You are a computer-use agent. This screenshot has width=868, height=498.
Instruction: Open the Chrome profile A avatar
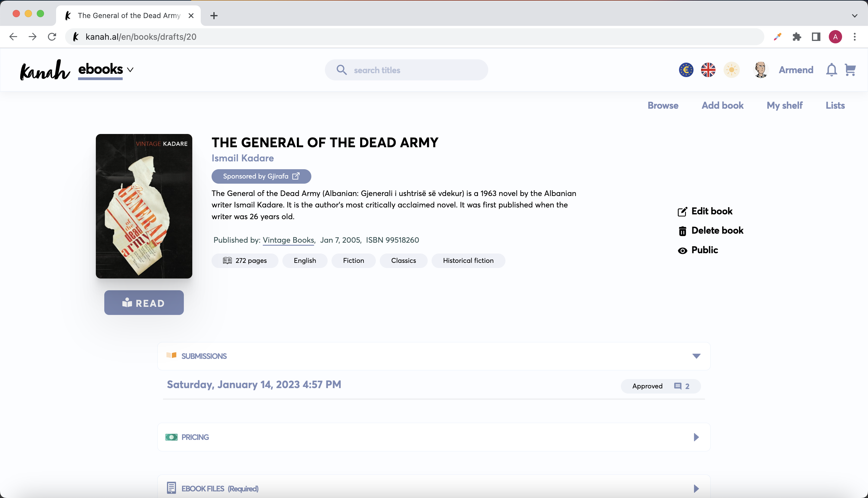click(x=835, y=37)
